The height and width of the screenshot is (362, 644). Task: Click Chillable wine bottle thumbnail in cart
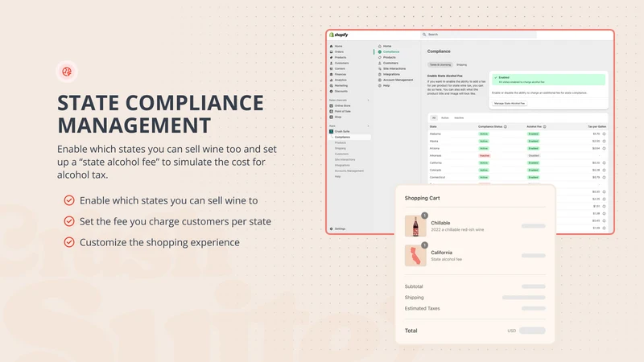[x=415, y=226]
